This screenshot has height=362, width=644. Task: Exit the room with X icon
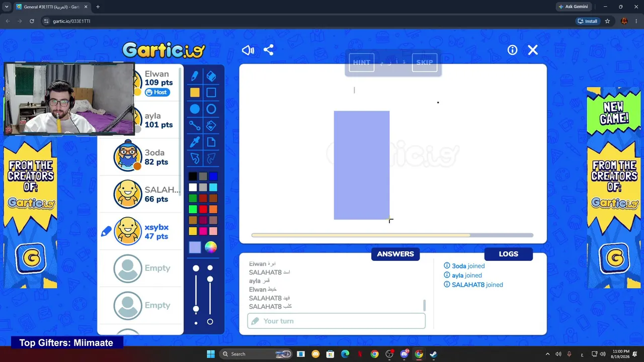coord(533,50)
